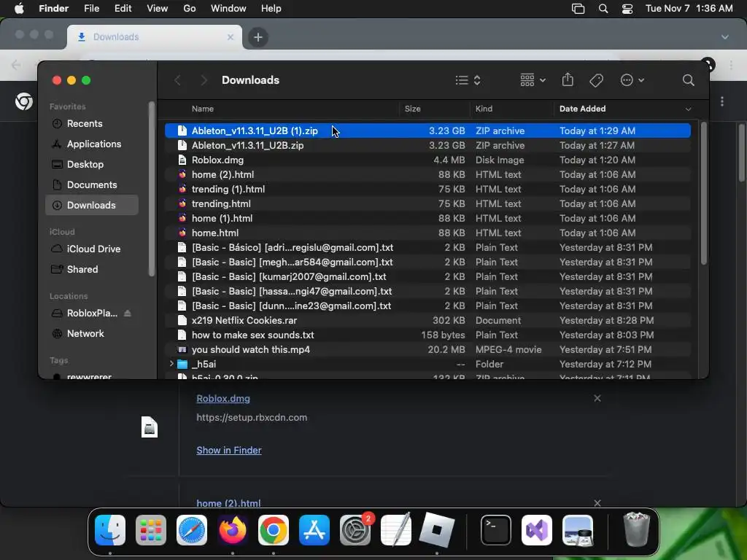The height and width of the screenshot is (560, 747).
Task: Open Spotlight search in menu bar
Action: [603, 9]
